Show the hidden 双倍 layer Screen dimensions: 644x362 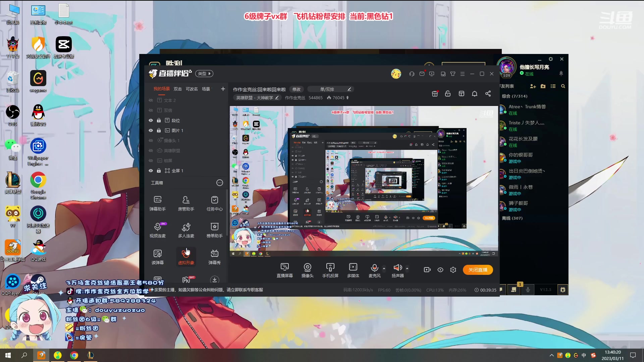tap(151, 110)
